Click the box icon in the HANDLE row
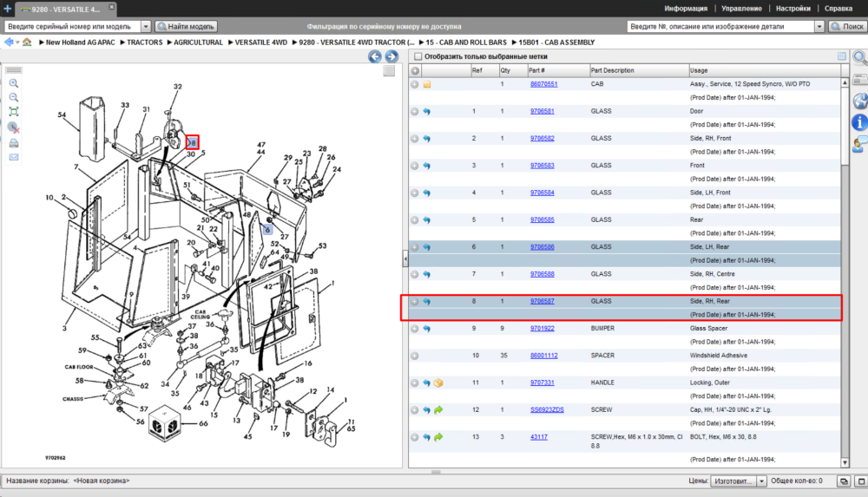868x497 pixels. 438,383
